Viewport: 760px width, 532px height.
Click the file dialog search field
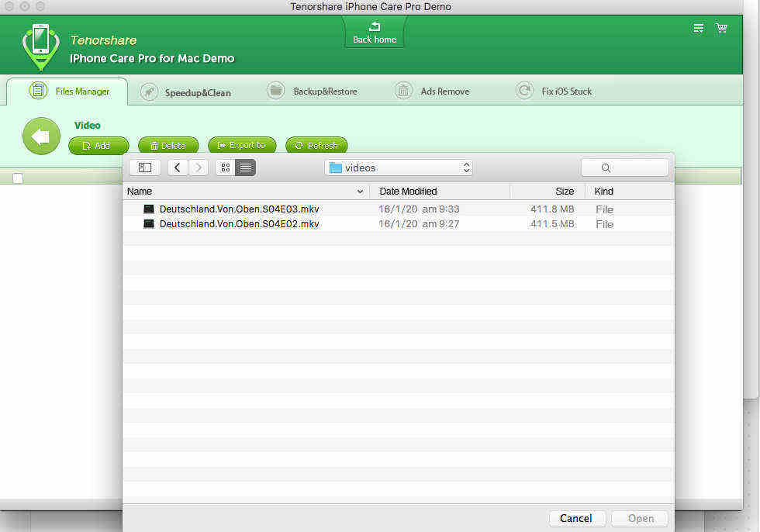point(624,168)
